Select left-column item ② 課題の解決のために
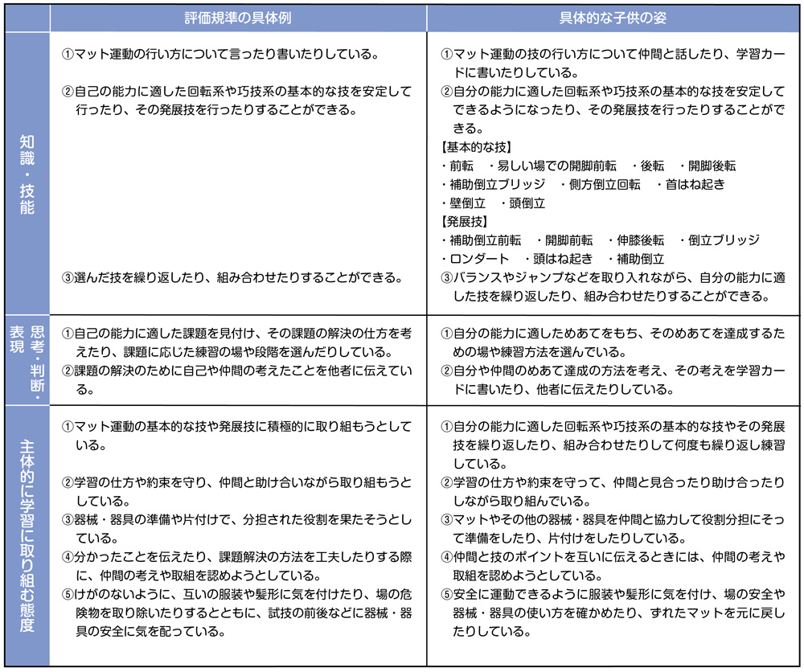Screen dimensions: 804x672 tap(237, 379)
